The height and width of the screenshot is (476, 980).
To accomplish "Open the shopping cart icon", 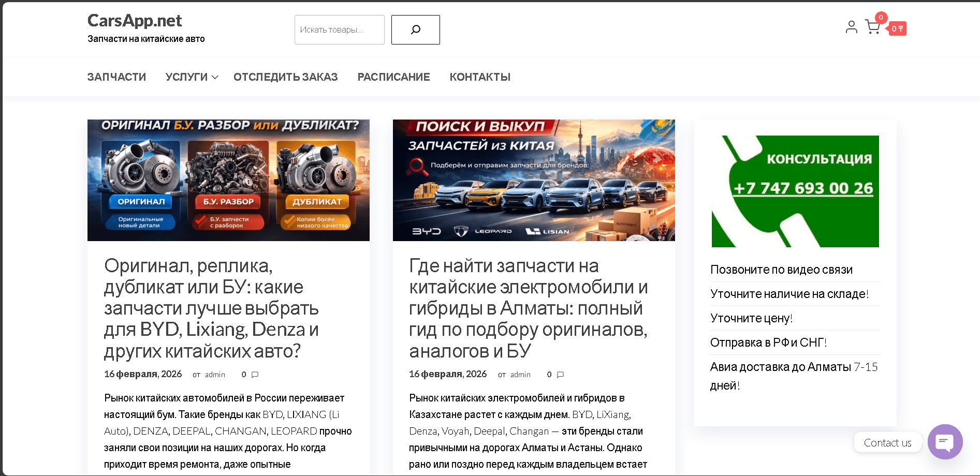I will (x=873, y=27).
